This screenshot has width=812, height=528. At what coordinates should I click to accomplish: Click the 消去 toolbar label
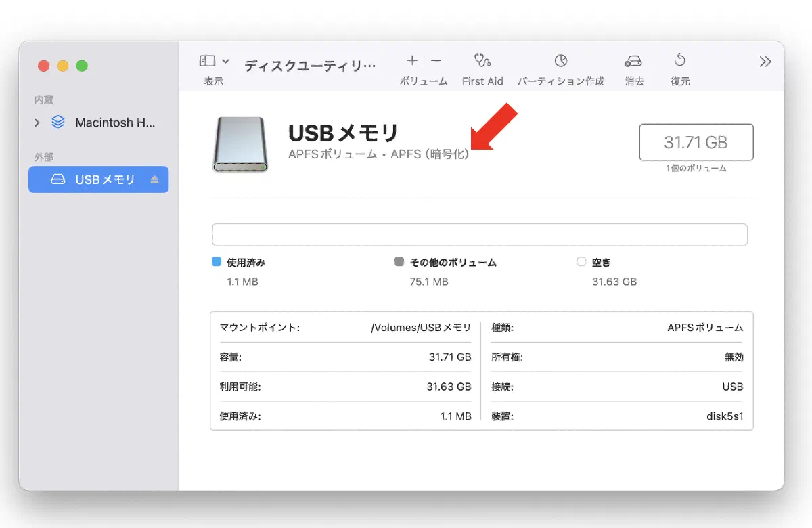634,81
